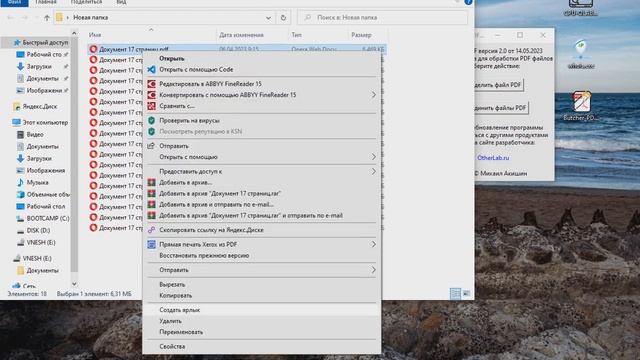This screenshot has height=360, width=640.
Task: Expand Конвертировать с помощью ABBYY FineReader 15 submenu arrow
Action: pyautogui.click(x=373, y=95)
